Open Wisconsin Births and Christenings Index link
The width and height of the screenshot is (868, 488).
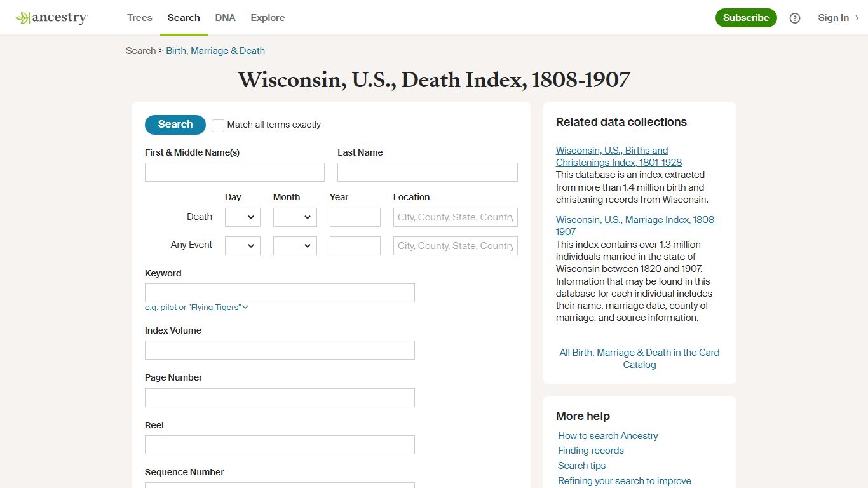coord(619,156)
